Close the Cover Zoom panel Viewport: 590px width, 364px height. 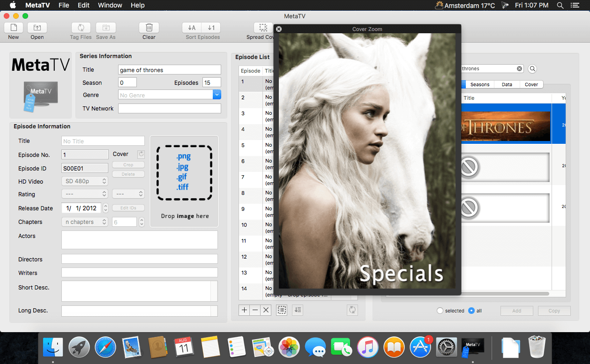(279, 29)
